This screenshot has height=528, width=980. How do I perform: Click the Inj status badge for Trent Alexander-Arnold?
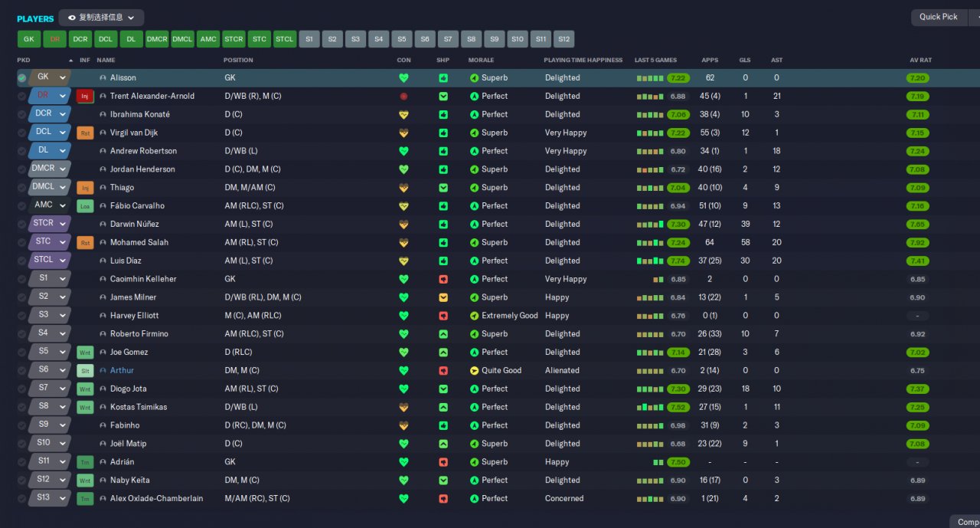[85, 97]
